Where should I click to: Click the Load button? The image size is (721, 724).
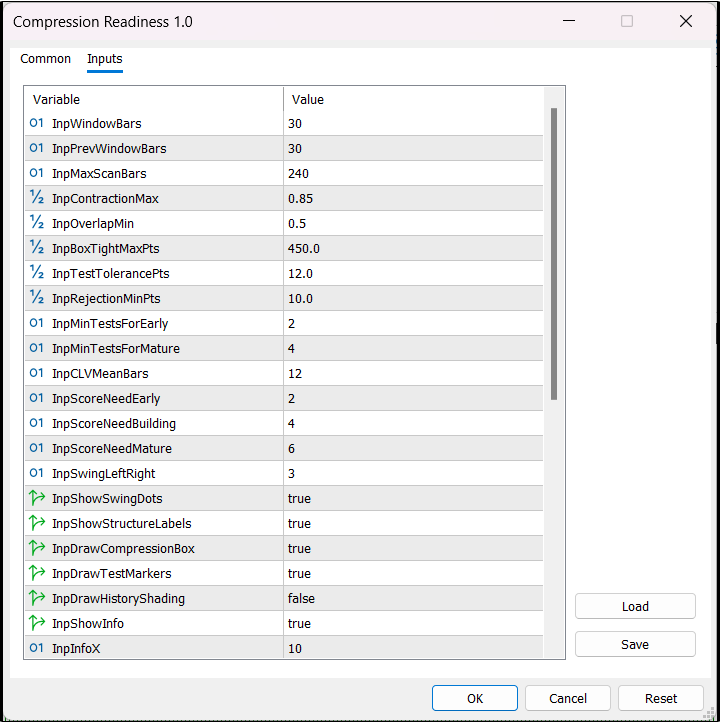[635, 607]
